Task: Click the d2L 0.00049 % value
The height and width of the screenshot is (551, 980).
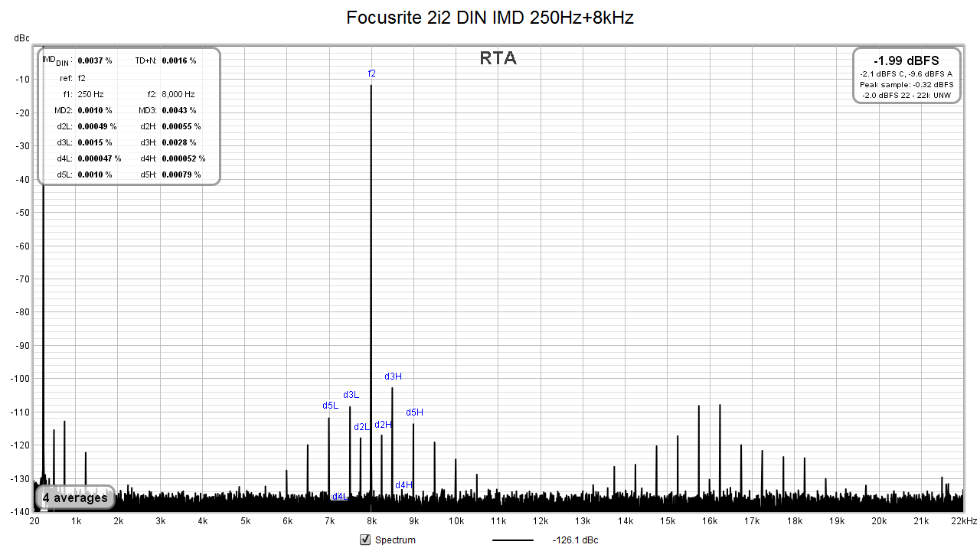Action: pyautogui.click(x=97, y=126)
